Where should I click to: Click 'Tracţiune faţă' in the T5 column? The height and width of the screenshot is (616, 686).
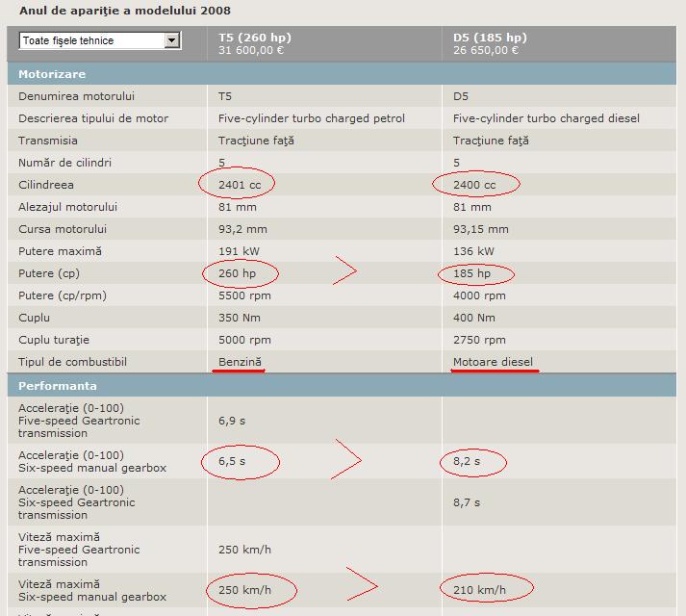[x=256, y=141]
